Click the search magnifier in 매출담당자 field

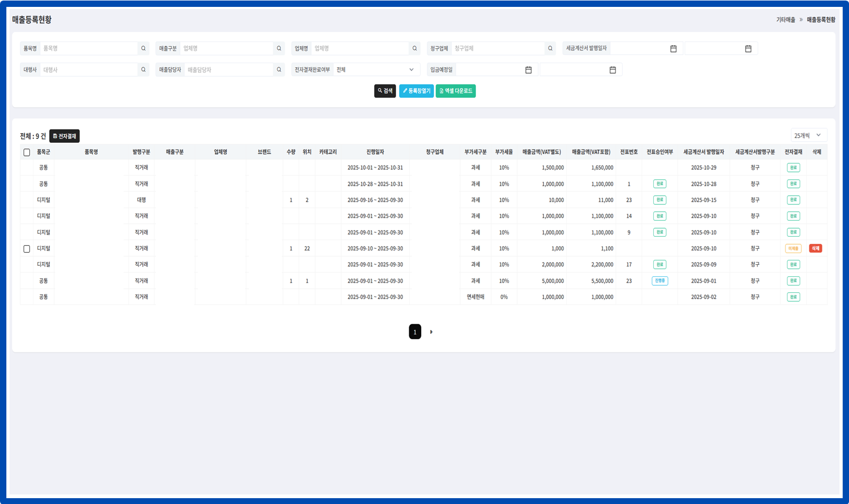(279, 69)
